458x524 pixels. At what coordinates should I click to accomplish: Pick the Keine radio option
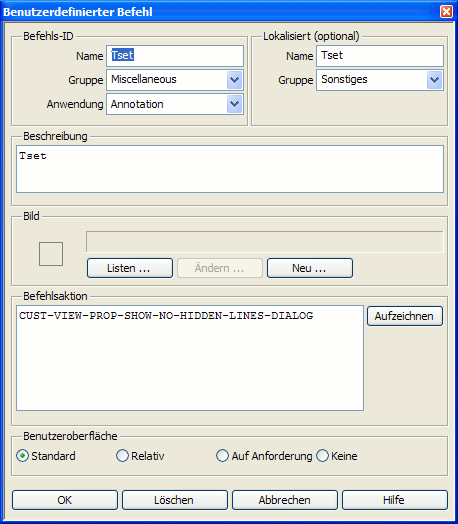(322, 456)
